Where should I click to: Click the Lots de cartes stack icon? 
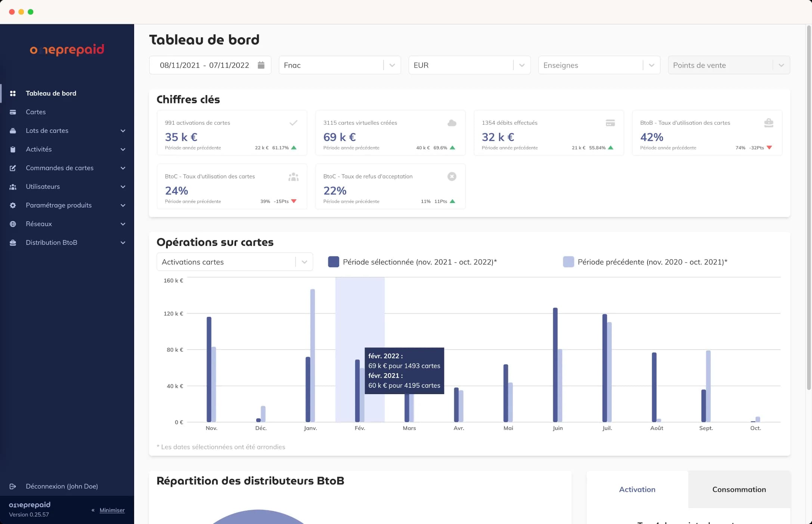pyautogui.click(x=13, y=131)
